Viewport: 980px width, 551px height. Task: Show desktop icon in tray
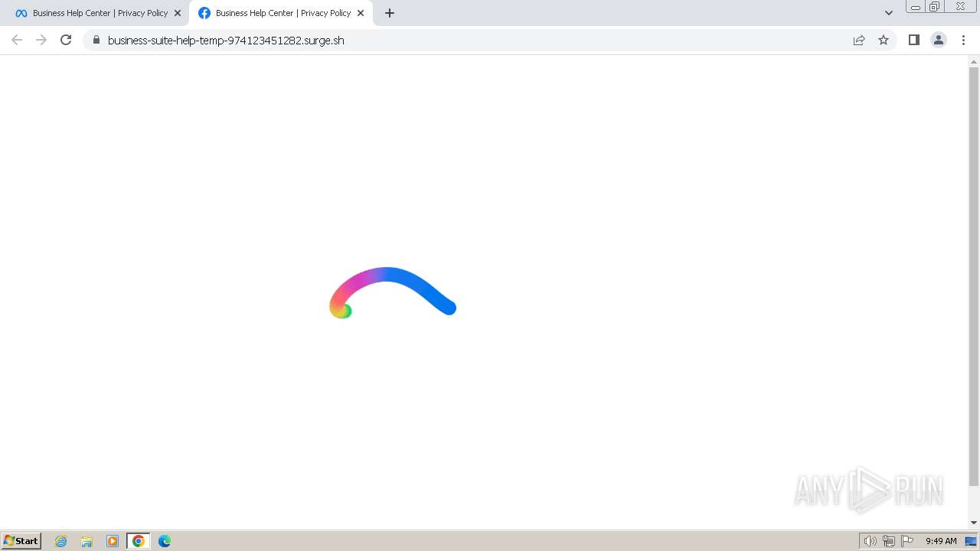971,541
